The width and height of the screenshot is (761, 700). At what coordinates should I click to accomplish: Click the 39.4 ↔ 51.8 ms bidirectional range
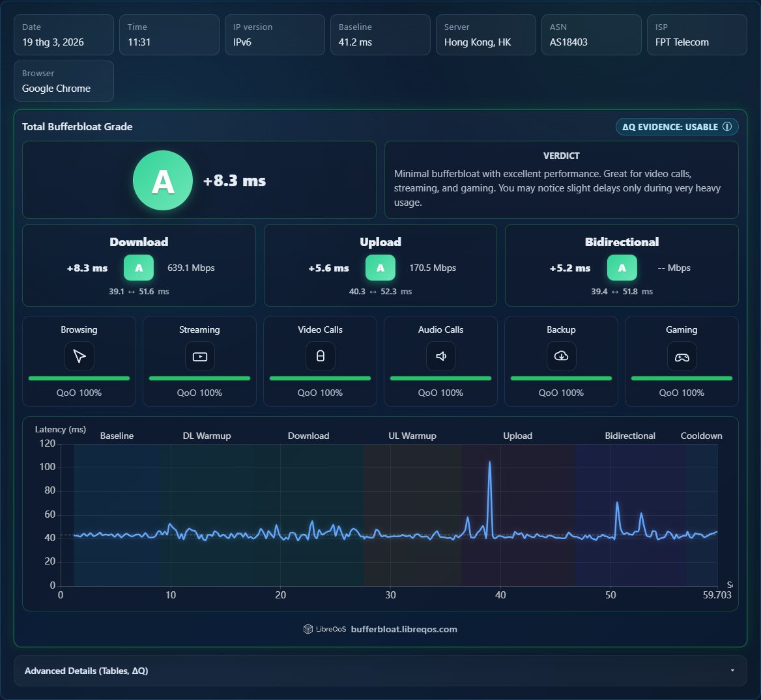[x=622, y=292]
